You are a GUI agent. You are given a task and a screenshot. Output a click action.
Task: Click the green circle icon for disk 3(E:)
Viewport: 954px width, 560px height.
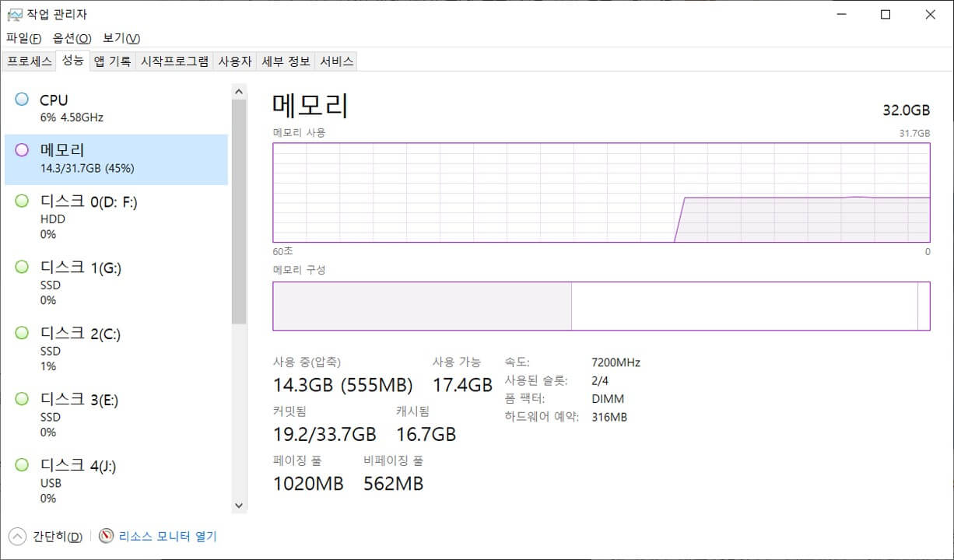point(22,399)
